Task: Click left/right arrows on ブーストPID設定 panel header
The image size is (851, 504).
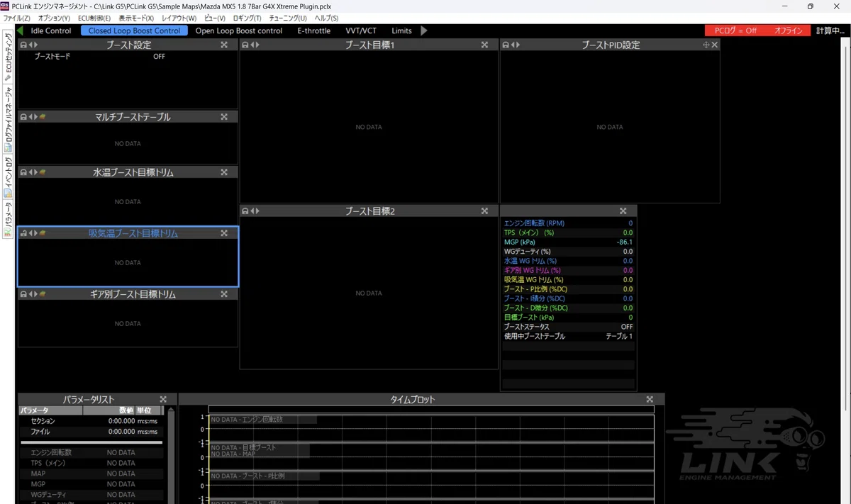Action: click(x=515, y=45)
